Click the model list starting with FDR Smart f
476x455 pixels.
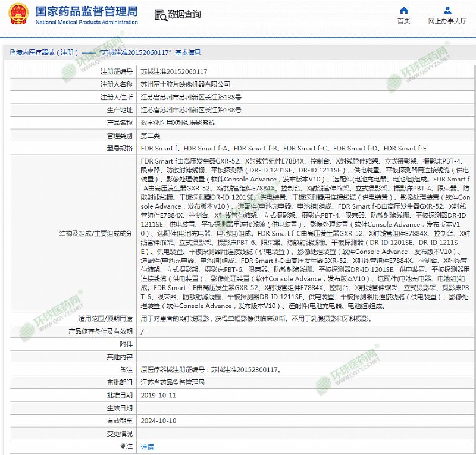tap(283, 149)
